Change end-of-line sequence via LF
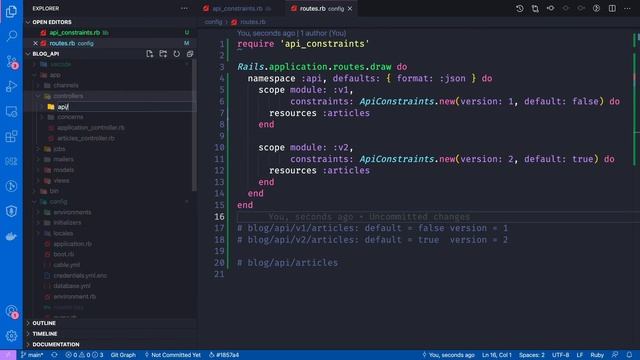The width and height of the screenshot is (640, 360). point(580,355)
